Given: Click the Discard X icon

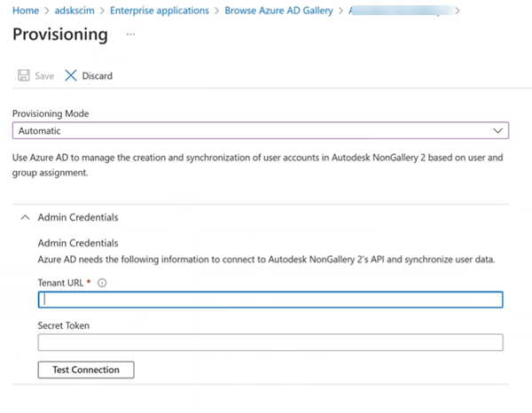Looking at the screenshot, I should 71,76.
